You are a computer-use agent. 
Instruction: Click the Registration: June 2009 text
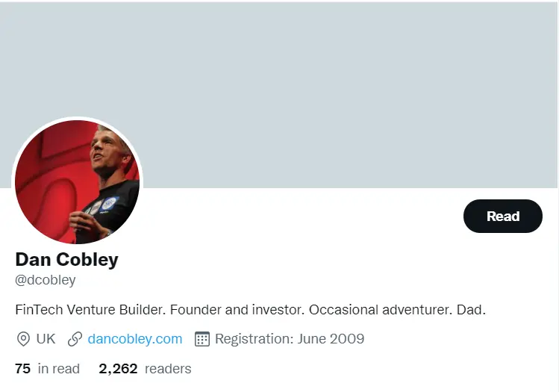[x=290, y=339]
